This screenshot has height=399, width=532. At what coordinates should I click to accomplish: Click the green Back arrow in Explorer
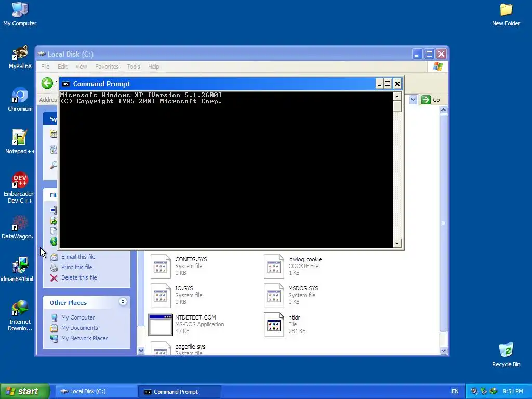[x=47, y=83]
